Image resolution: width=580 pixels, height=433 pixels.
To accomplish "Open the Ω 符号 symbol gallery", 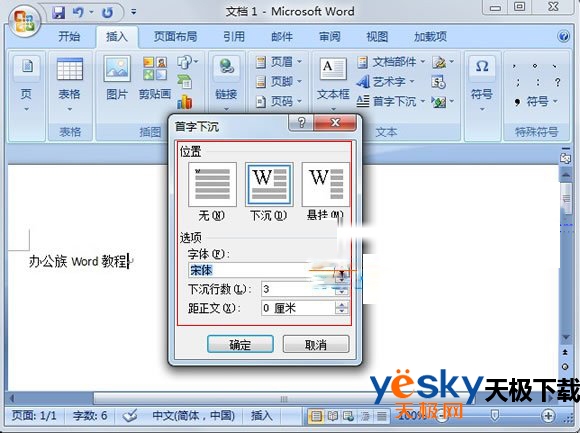I will tap(482, 84).
